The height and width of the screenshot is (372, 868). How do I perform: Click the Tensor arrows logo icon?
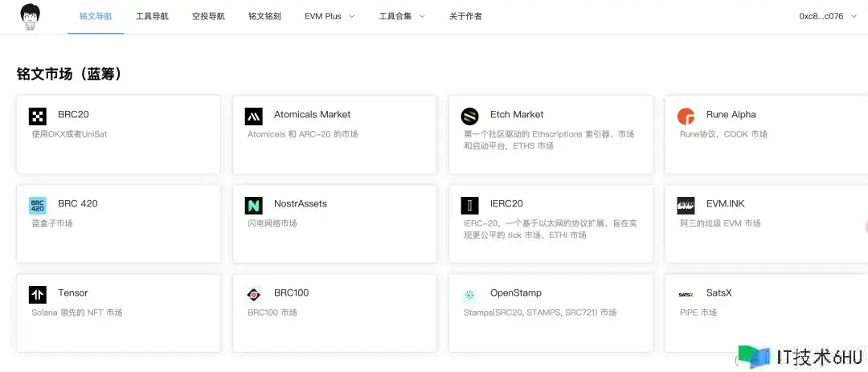coord(38,295)
